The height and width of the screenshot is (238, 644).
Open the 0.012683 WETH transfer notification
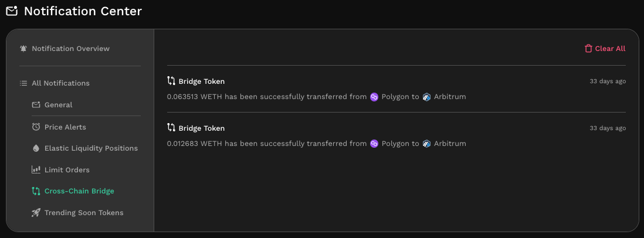[x=396, y=136]
